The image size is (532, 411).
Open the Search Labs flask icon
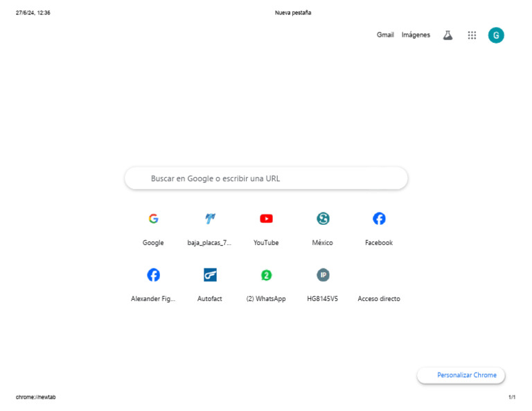447,35
